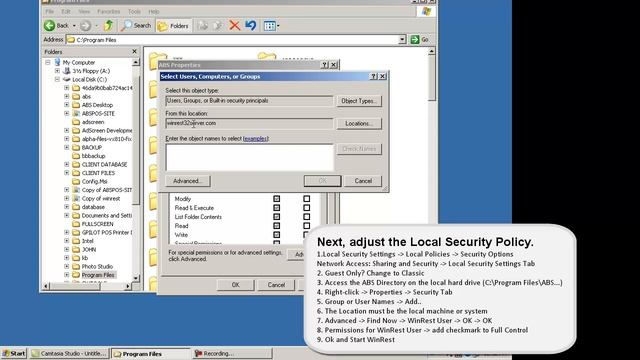Open the Tools menu

click(x=134, y=11)
